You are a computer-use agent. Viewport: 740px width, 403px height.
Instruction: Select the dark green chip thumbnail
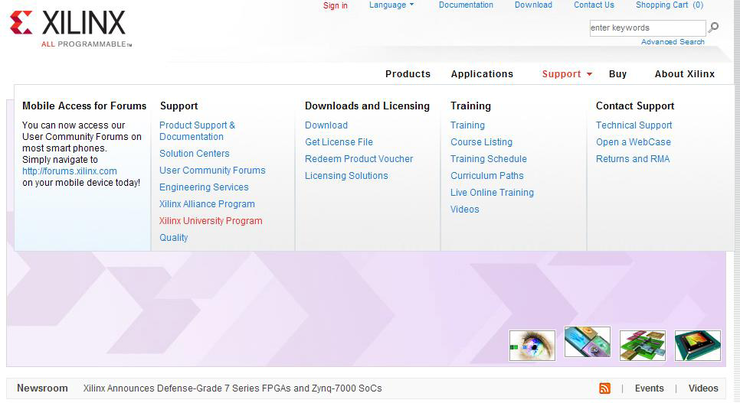point(697,345)
